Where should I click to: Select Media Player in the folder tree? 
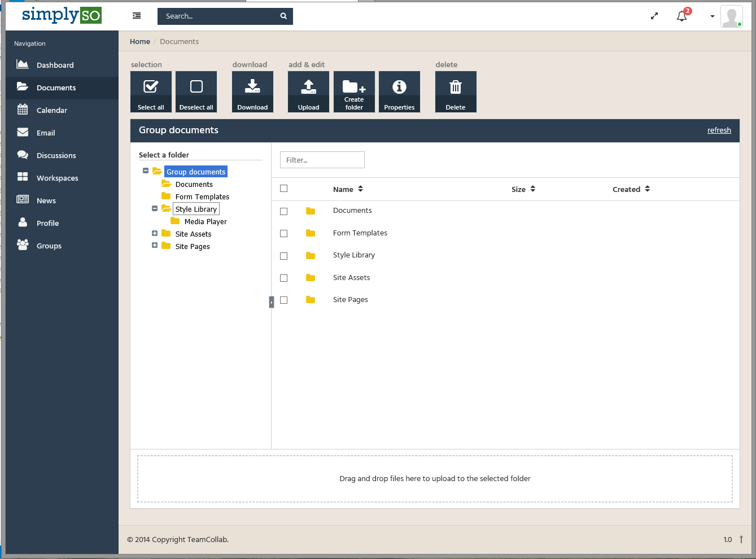pos(206,222)
